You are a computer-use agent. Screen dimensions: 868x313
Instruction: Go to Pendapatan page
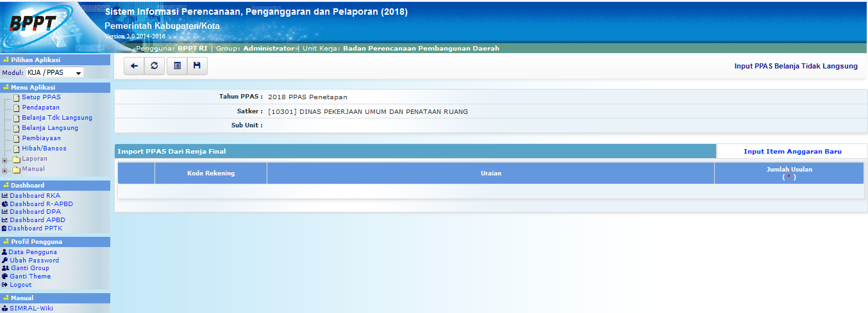coord(40,108)
